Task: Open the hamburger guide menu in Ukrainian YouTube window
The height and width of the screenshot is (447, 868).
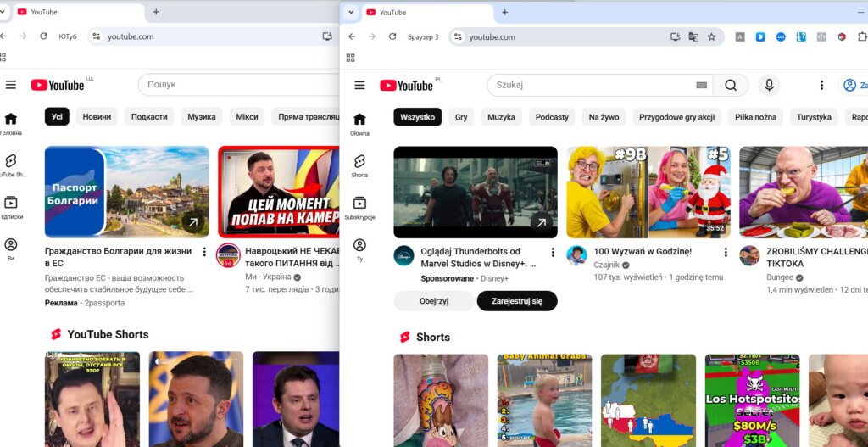Action: point(11,85)
